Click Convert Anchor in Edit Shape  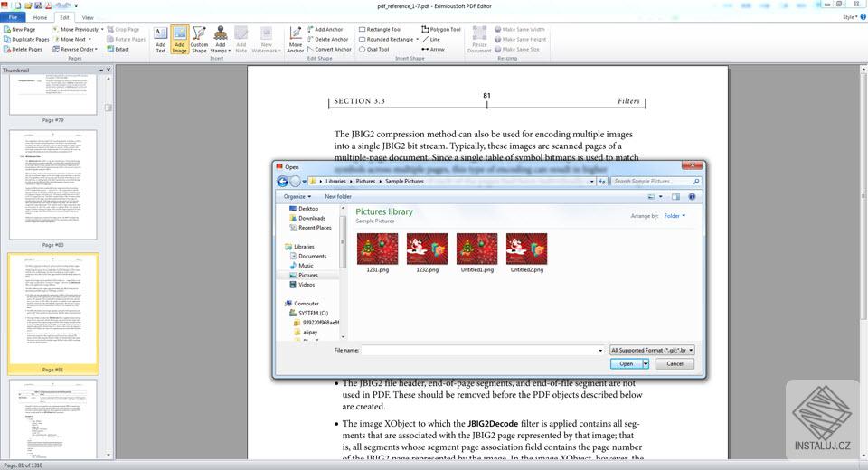click(329, 50)
